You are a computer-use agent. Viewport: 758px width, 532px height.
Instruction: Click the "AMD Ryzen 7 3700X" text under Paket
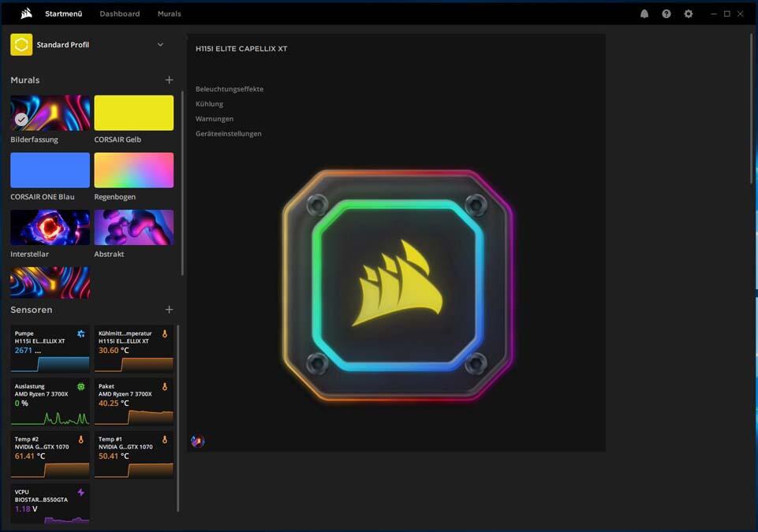coord(125,394)
